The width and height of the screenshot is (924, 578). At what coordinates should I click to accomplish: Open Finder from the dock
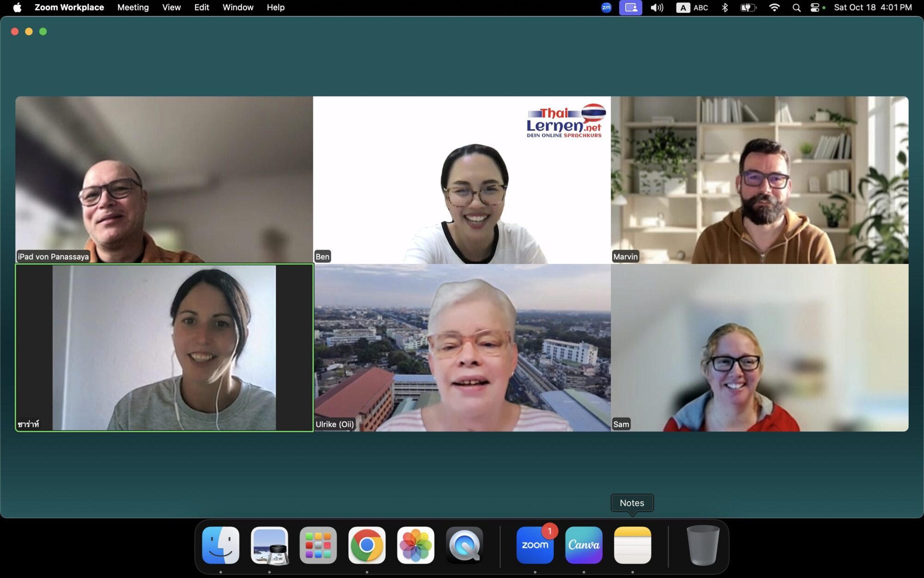(221, 545)
